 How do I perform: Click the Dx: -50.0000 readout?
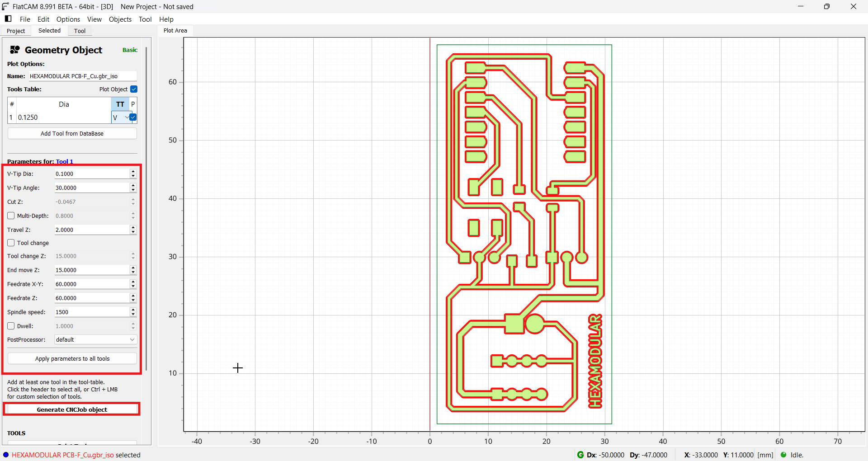tap(605, 455)
